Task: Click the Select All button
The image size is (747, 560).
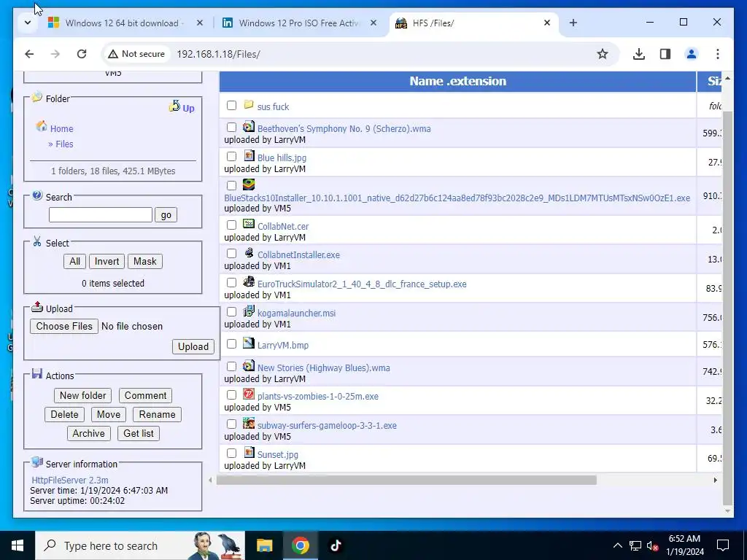Action: pos(75,262)
